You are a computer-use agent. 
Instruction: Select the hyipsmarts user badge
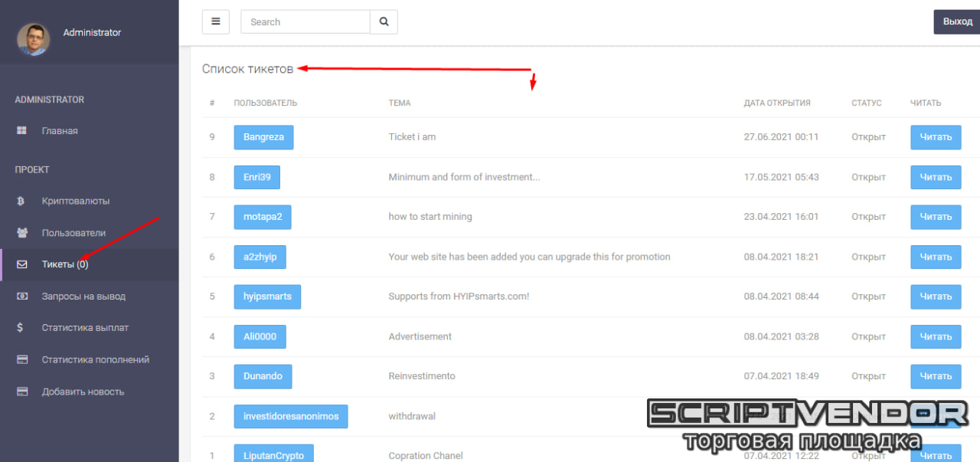pos(267,297)
